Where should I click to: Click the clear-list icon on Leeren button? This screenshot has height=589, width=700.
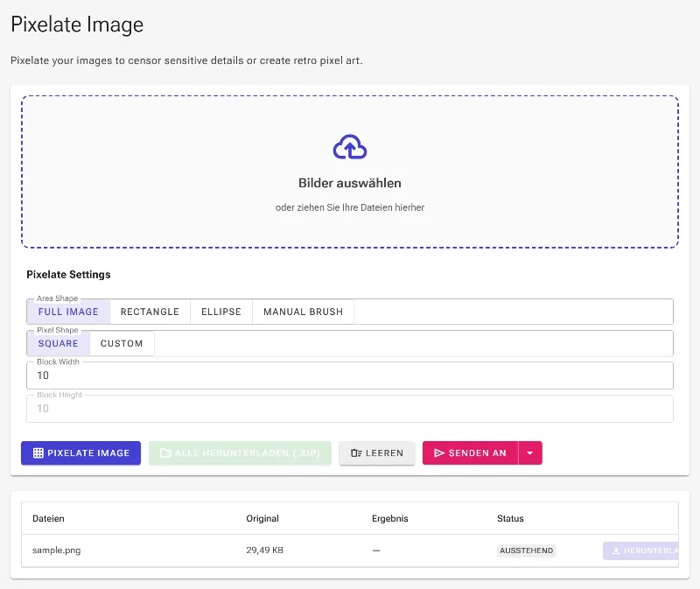[356, 452]
